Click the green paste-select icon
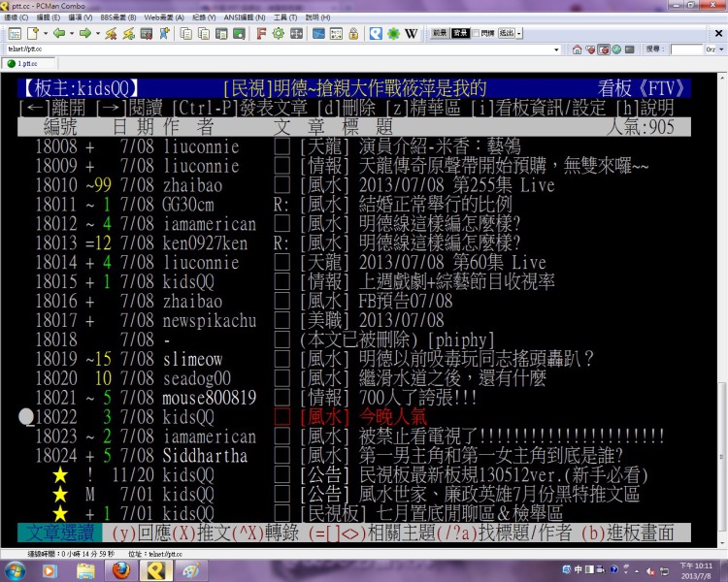Screen dimensions: 728x582 coord(239,33)
